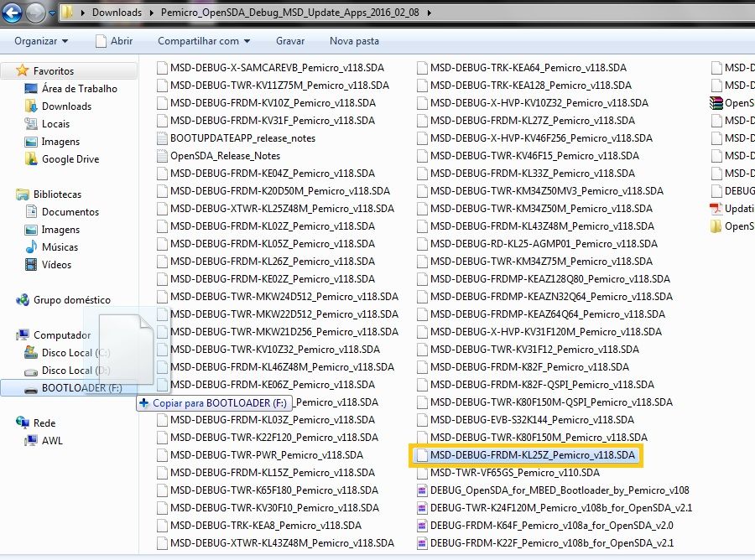This screenshot has height=560, width=755.
Task: Select the MSD-DEBUG-XTWR-KL43Z48M file icon
Action: pyautogui.click(x=162, y=543)
